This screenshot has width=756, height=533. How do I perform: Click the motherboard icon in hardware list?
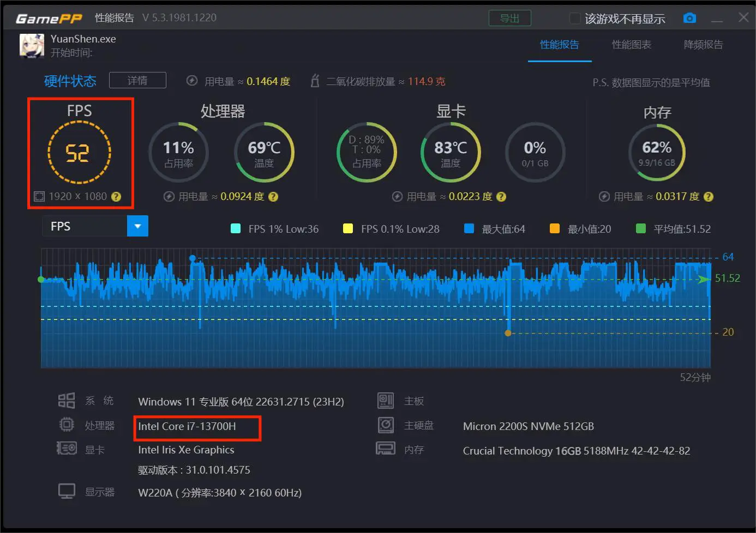coord(386,401)
